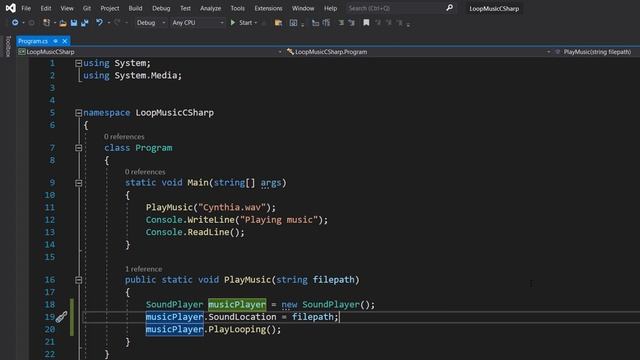Screen dimensions: 640x360
Task: Click the screwdriver quick actions icon on line 19
Action: click(x=61, y=317)
